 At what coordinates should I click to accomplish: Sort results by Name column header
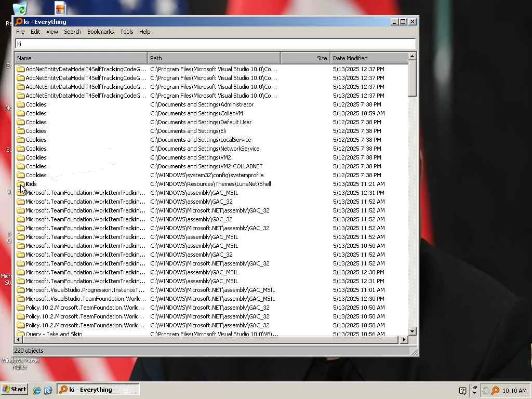(81, 58)
